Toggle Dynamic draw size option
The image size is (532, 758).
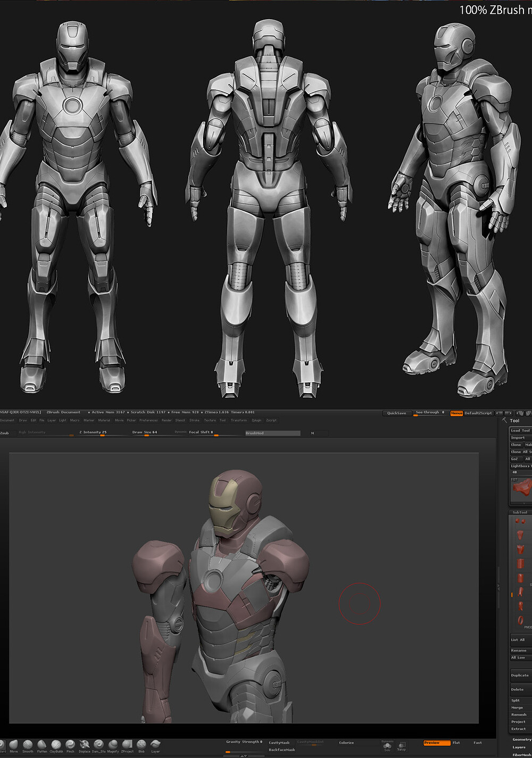pyautogui.click(x=181, y=432)
